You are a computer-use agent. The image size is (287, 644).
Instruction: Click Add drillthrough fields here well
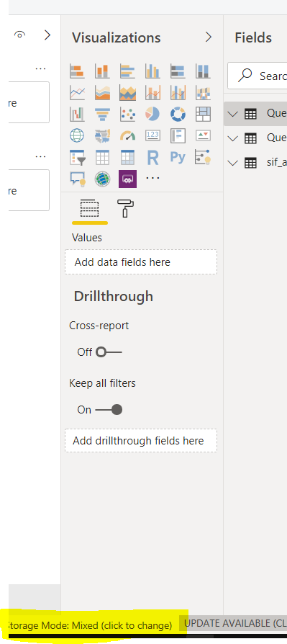point(141,441)
